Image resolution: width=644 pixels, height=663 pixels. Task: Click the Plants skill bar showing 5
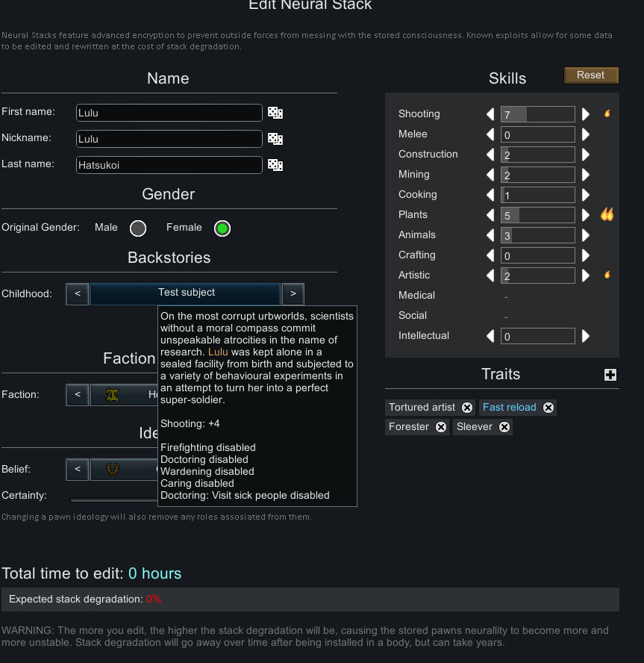point(537,215)
